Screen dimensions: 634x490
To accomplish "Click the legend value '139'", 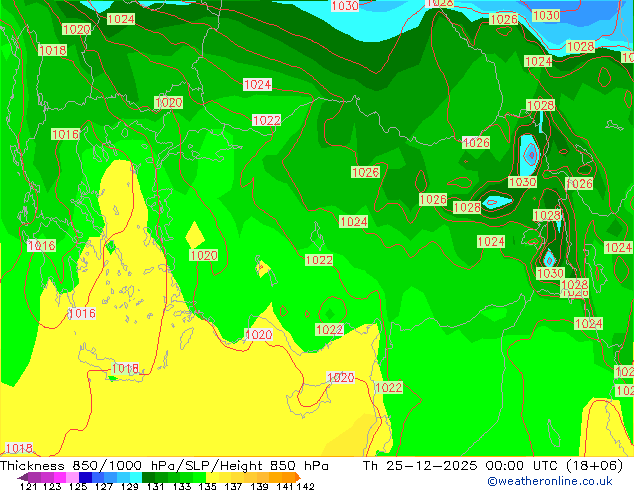I will 259,486.
